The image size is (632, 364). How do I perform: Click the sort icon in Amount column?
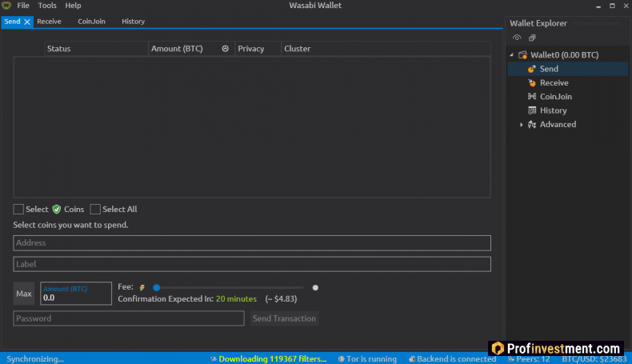pos(226,48)
